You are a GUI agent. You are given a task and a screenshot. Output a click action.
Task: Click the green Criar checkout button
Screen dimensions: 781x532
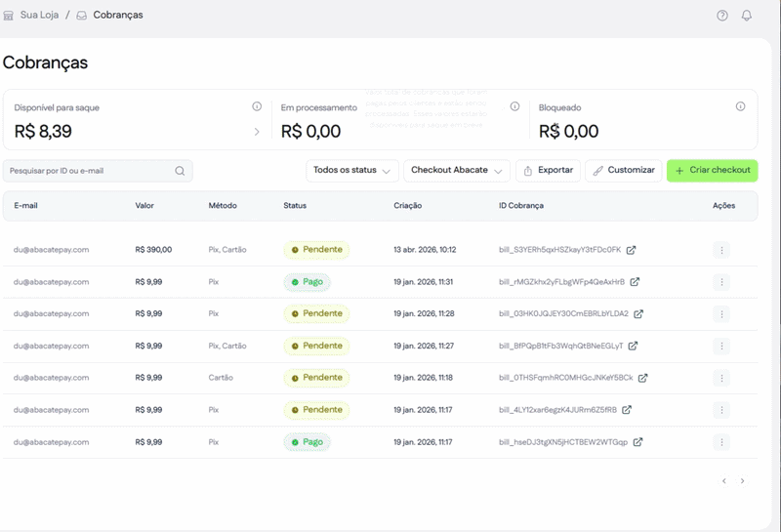click(713, 171)
